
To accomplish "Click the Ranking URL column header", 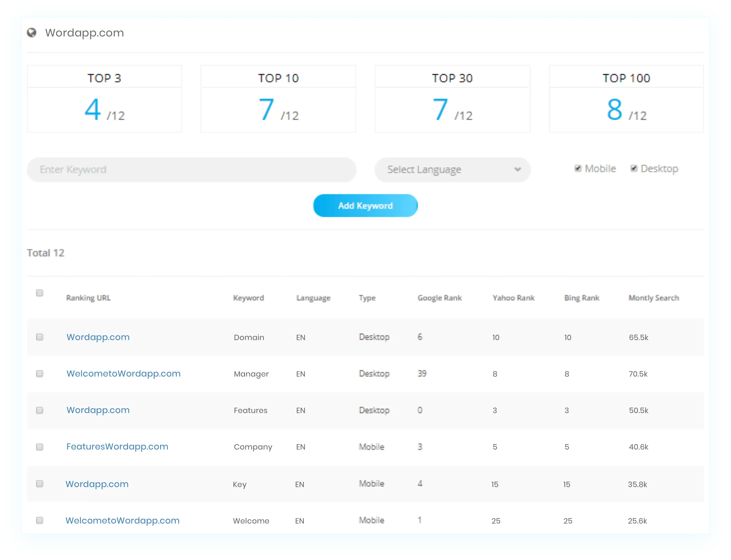I will (x=88, y=298).
